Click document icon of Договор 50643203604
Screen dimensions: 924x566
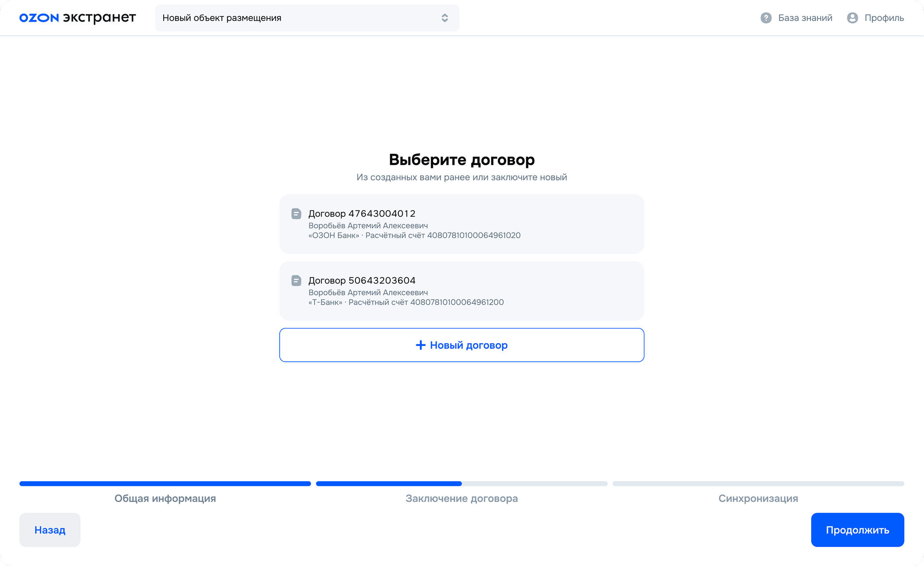(296, 280)
